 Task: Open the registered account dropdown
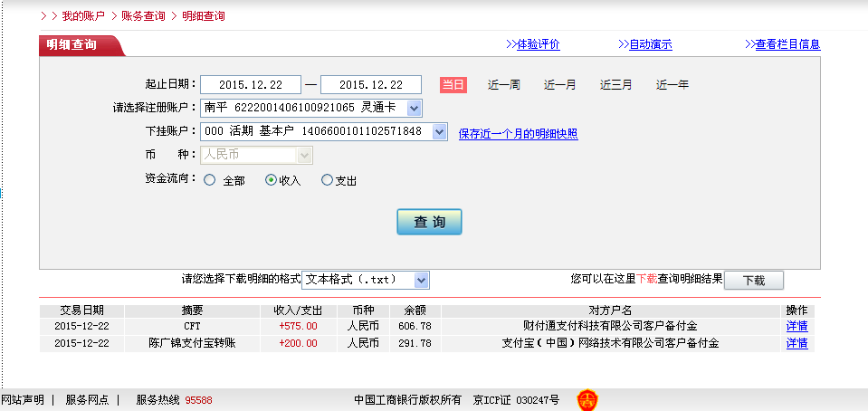tap(414, 109)
